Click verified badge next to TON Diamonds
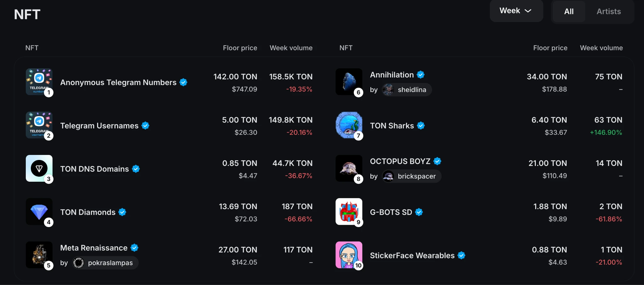 click(122, 212)
